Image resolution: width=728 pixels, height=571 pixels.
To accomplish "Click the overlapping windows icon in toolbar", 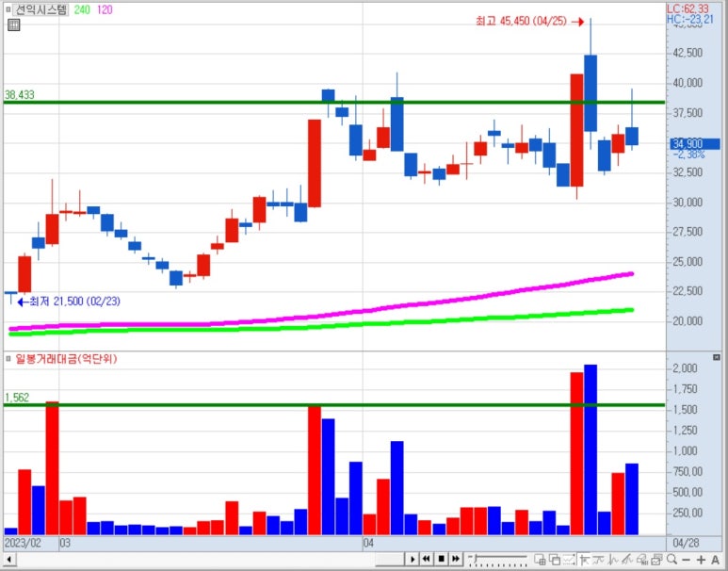I will tap(555, 560).
